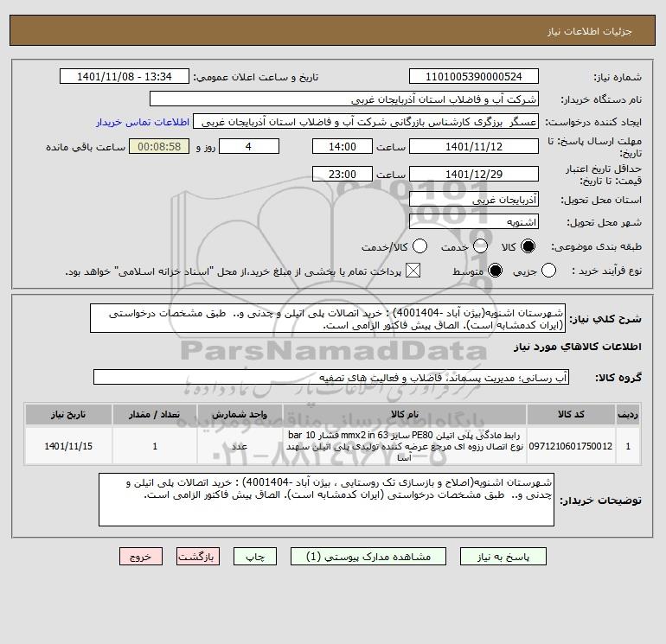666x644 pixels.
Task: Select the کالا radio button
Action: [x=528, y=246]
